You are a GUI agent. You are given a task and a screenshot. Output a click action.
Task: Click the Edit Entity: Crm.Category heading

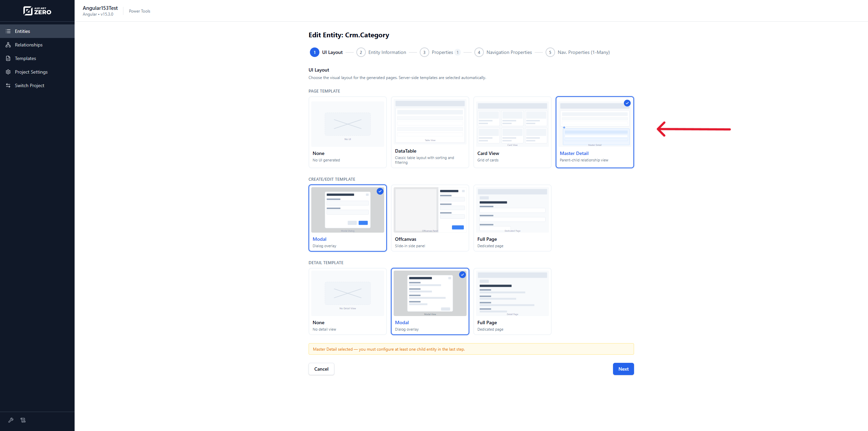tap(349, 35)
